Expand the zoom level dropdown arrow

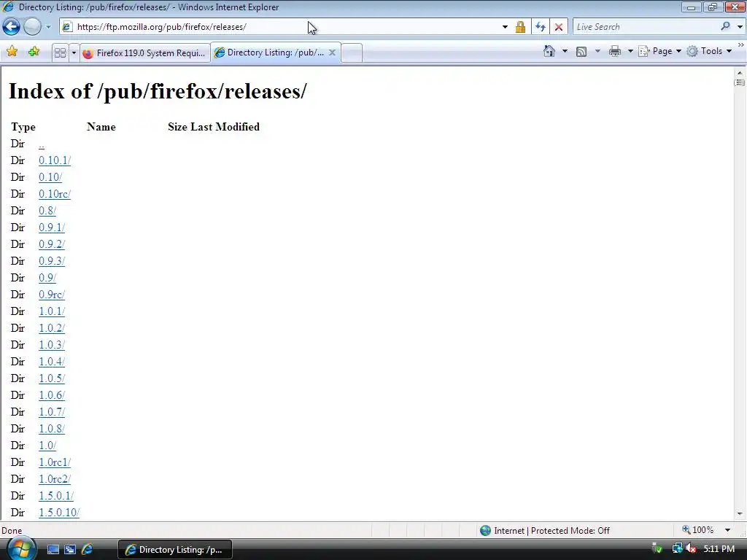[727, 530]
